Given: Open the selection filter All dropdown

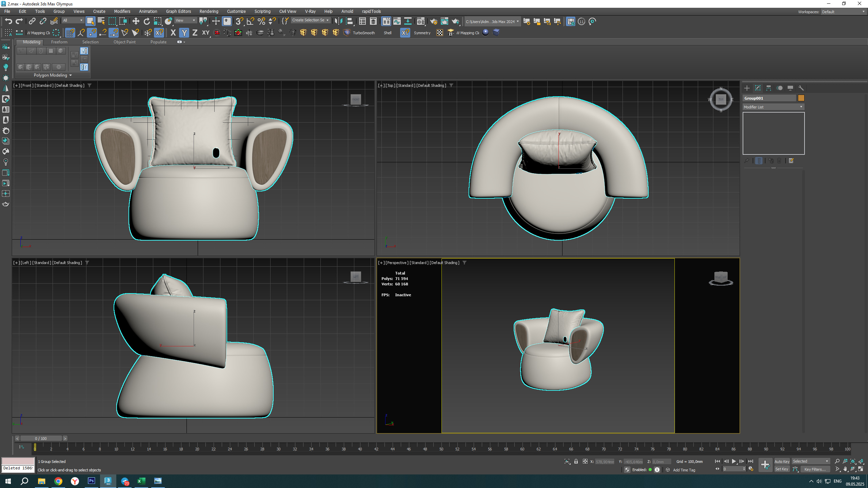Looking at the screenshot, I should pyautogui.click(x=73, y=20).
